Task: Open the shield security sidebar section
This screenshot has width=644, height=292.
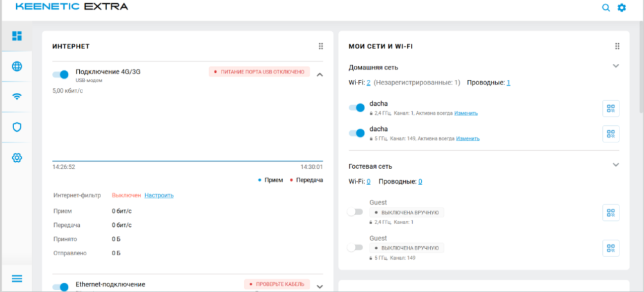Action: 17,127
